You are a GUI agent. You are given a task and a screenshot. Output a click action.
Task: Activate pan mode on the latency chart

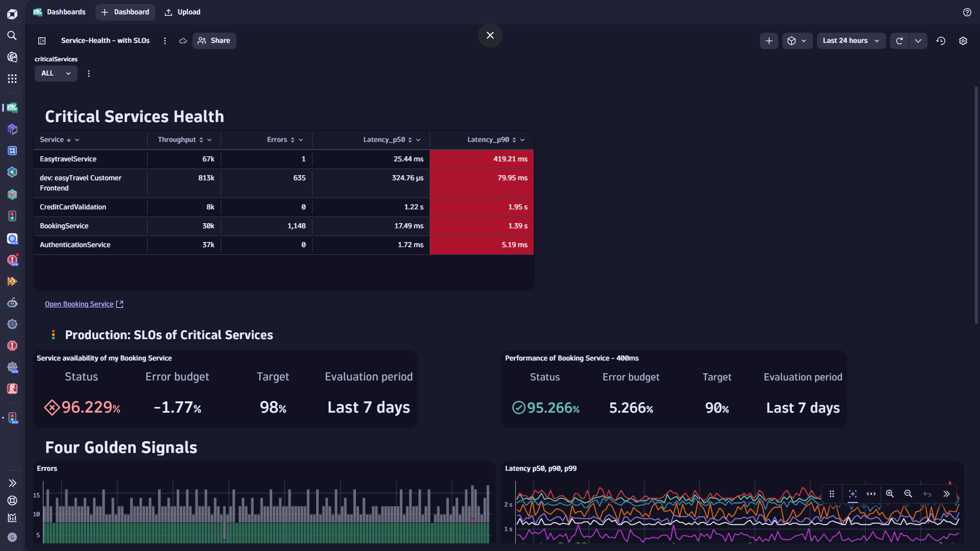[871, 494]
